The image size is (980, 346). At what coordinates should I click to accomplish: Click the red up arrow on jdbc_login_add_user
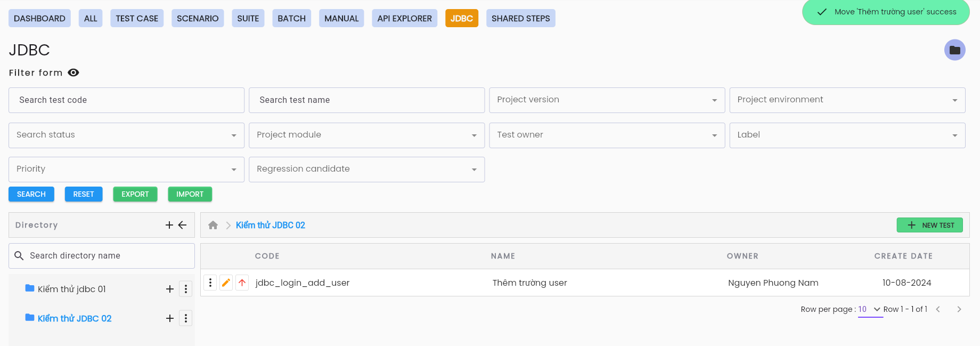tap(242, 283)
